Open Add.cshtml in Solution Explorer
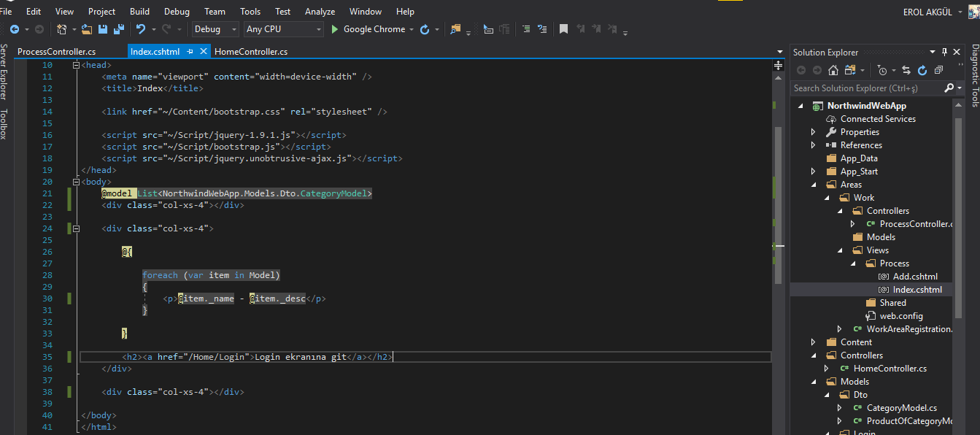 (914, 277)
